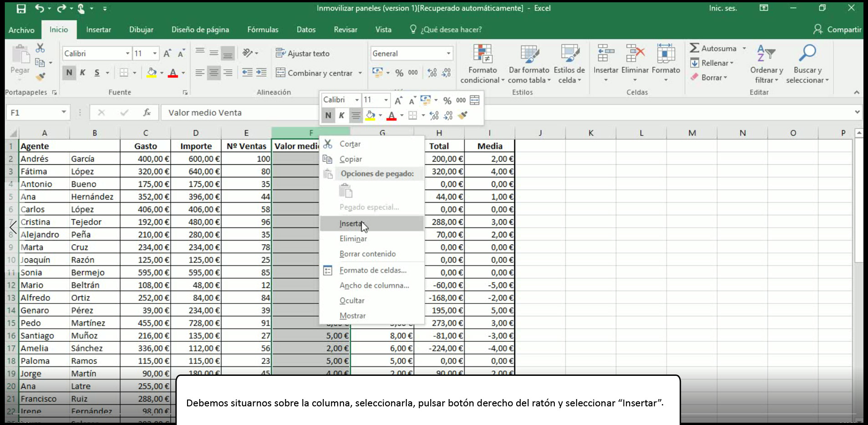This screenshot has height=425, width=868.
Task: Open the Fórmulas ribbon tab
Action: click(x=263, y=30)
